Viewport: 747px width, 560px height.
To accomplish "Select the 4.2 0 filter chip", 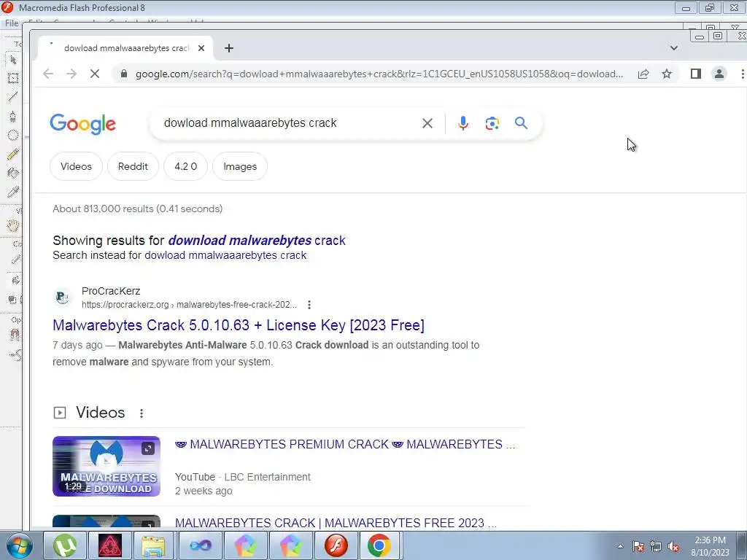I will [185, 167].
